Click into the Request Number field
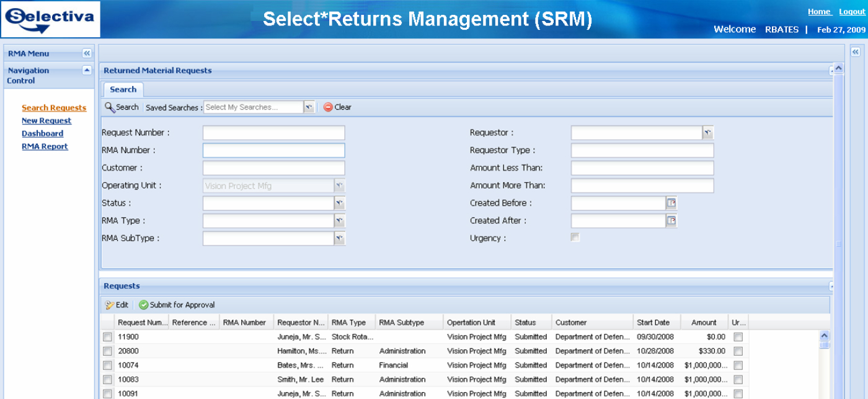Screen dimensions: 868x399 (x=273, y=133)
